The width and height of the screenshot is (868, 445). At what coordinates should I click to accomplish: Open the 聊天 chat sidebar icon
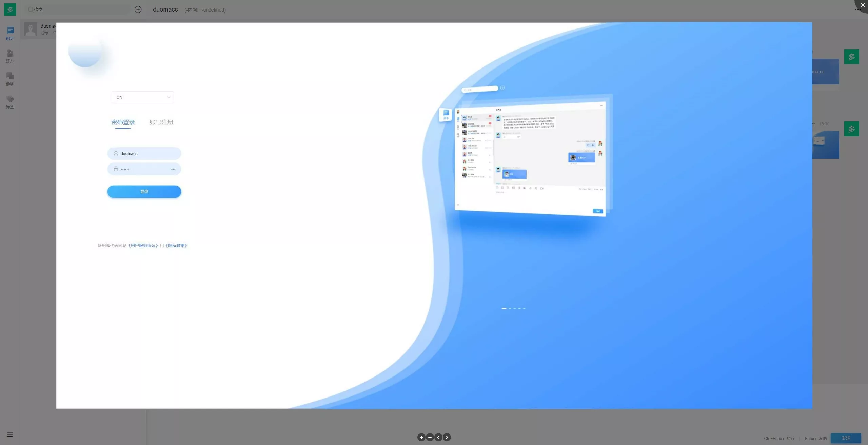(10, 34)
